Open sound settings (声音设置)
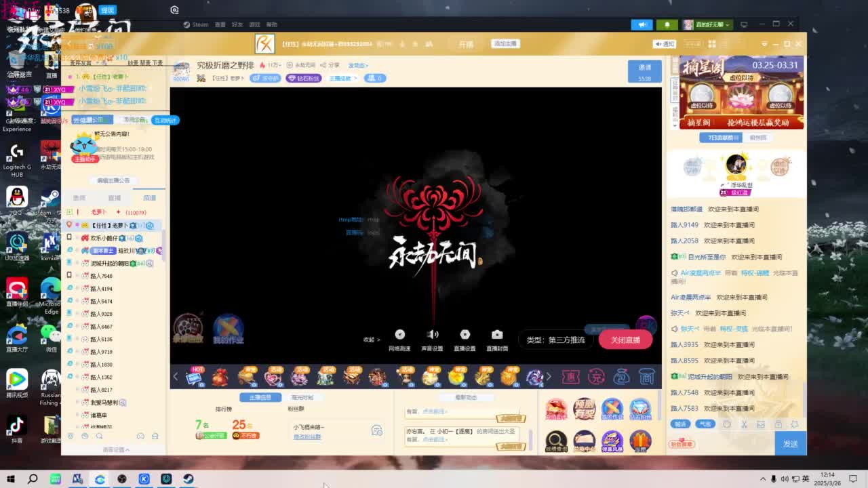 (432, 340)
